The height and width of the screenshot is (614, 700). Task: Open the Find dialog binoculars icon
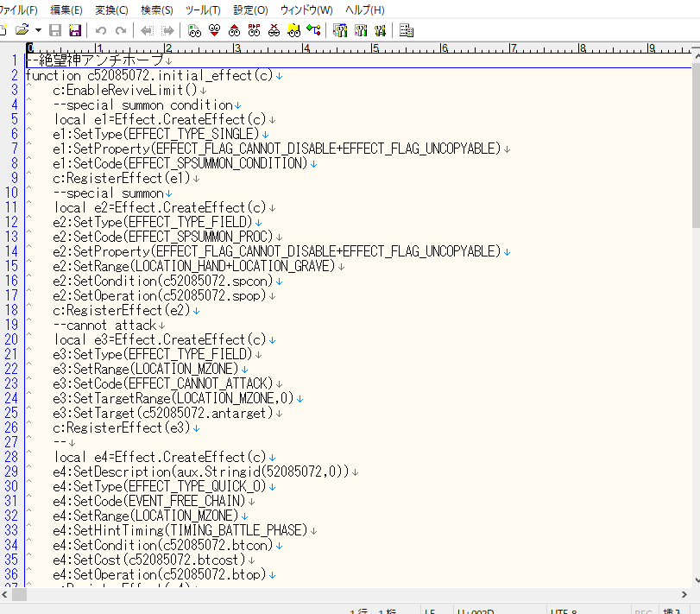(195, 30)
